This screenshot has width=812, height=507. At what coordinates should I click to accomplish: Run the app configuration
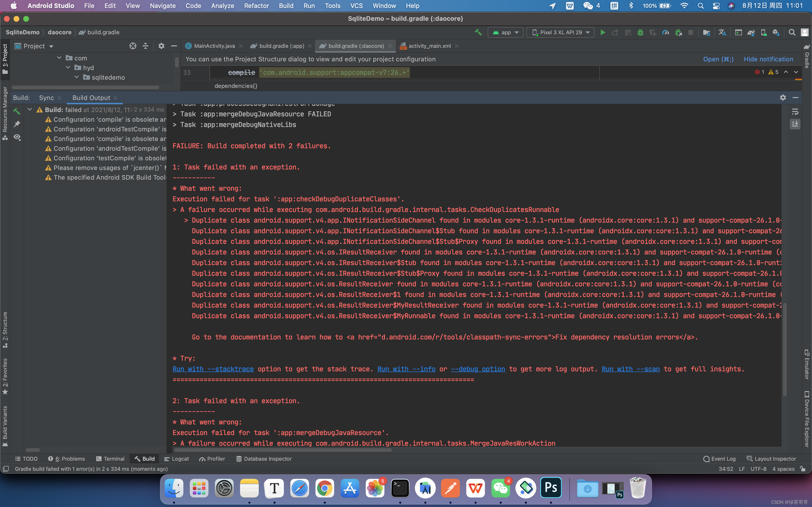click(603, 32)
